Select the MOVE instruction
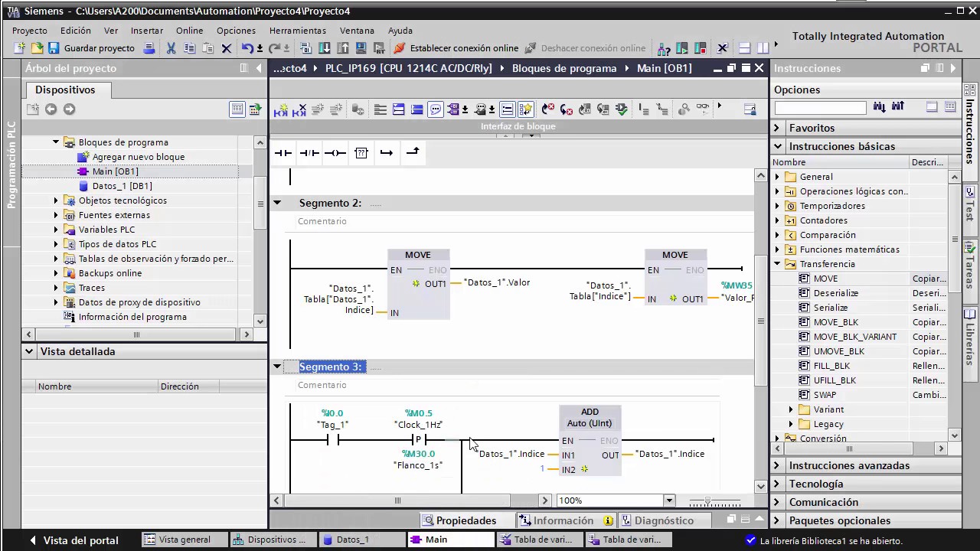 (825, 279)
